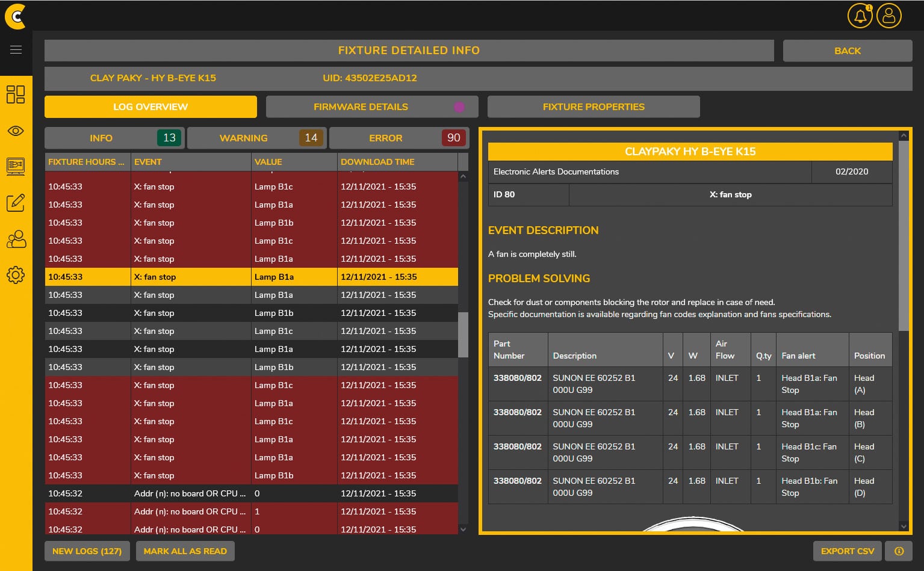Viewport: 924px width, 571px height.
Task: Toggle the WARNING log filter
Action: 256,138
